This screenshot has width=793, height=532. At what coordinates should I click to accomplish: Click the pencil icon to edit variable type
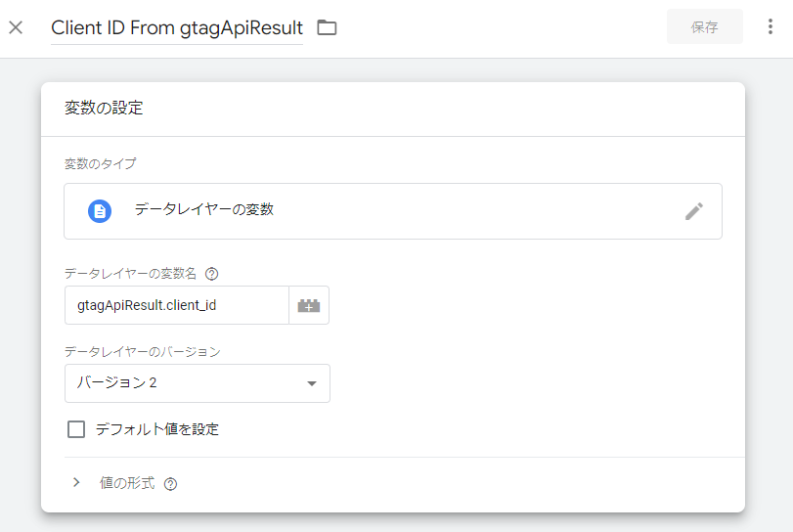[x=693, y=211]
